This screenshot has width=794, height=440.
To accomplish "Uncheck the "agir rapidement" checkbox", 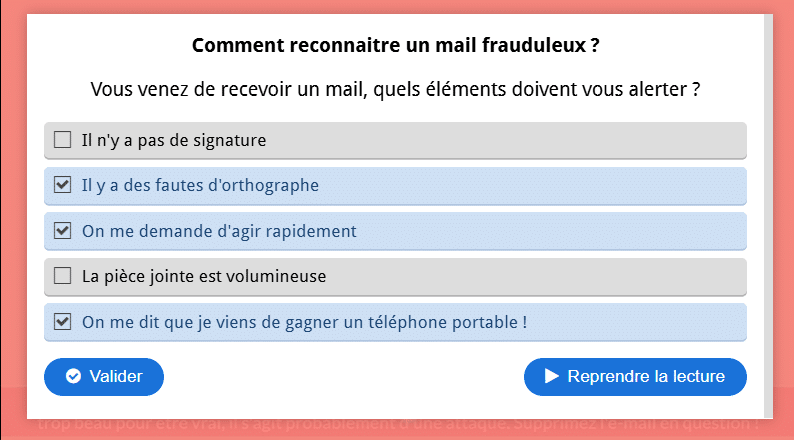I will (x=62, y=231).
